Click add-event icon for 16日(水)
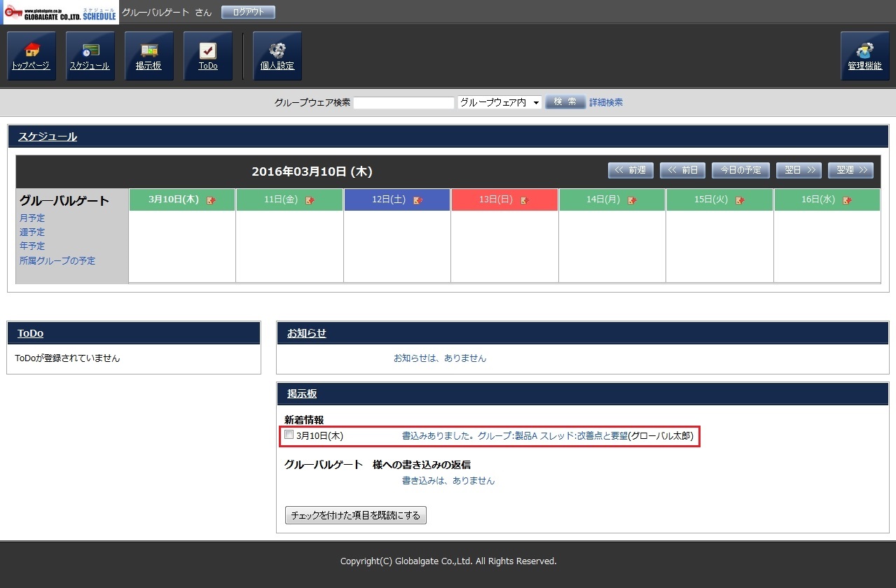896x588 pixels. click(x=847, y=200)
